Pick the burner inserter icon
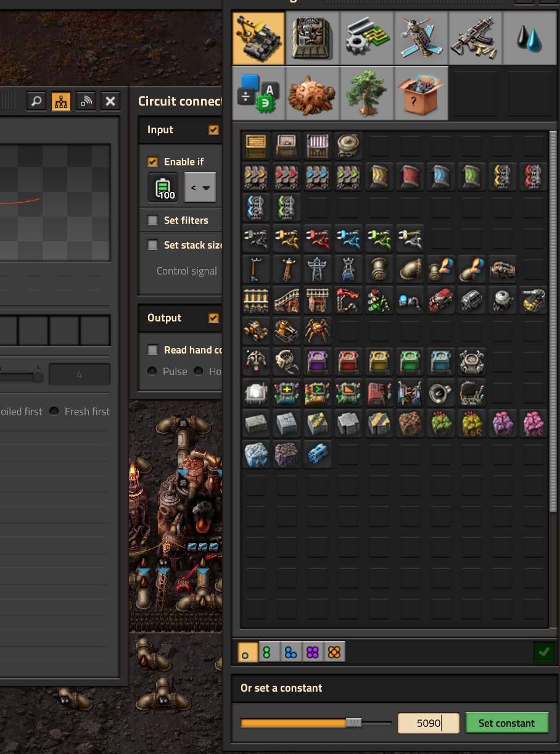Viewport: 560px width, 754px height. pyautogui.click(x=256, y=239)
